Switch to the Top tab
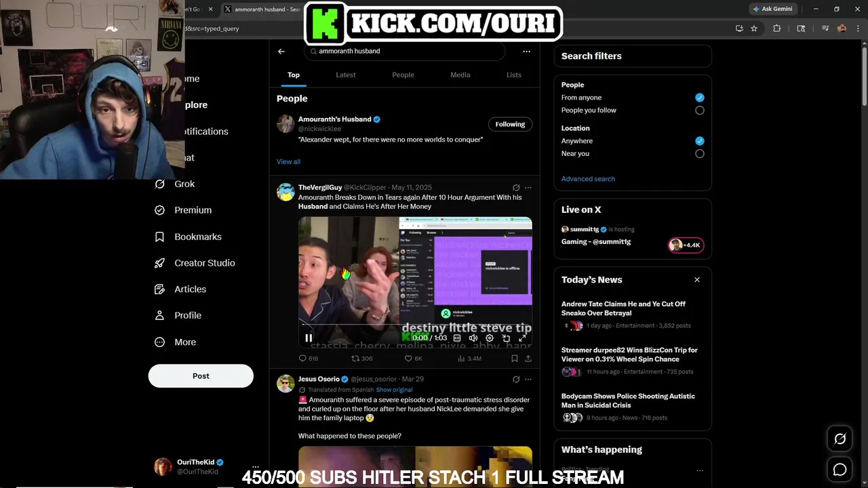Image resolution: width=868 pixels, height=488 pixels. [x=294, y=75]
